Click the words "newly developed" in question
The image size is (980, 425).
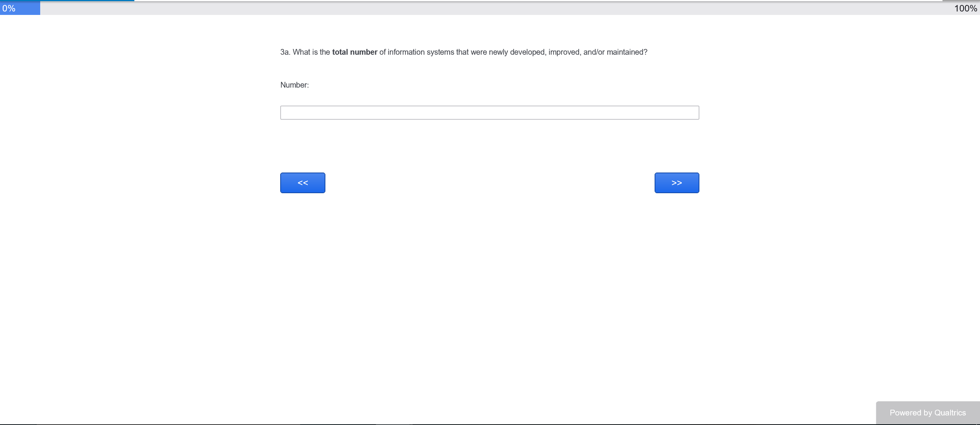click(517, 52)
